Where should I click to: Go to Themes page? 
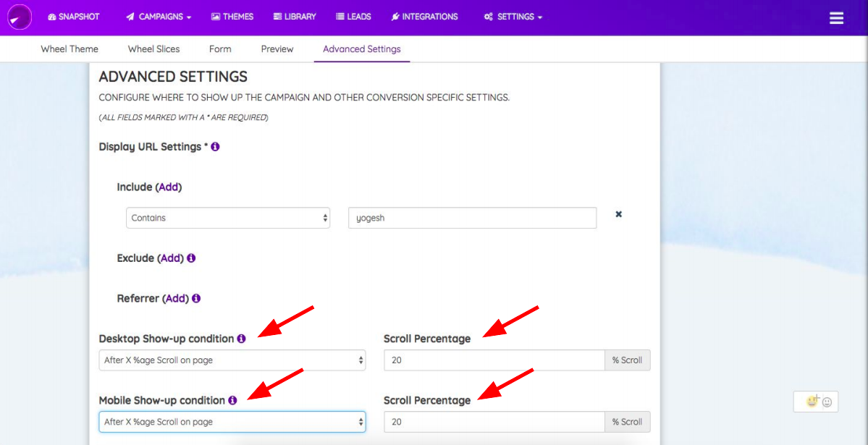[232, 17]
